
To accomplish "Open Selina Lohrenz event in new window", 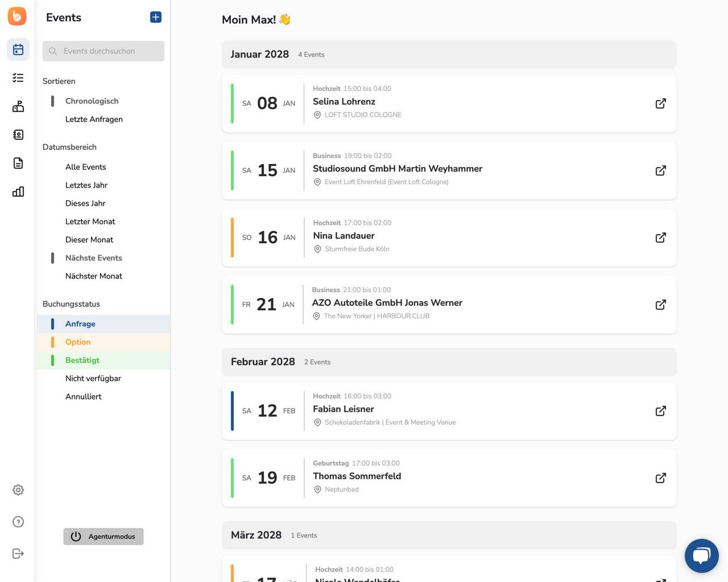I will pos(660,103).
